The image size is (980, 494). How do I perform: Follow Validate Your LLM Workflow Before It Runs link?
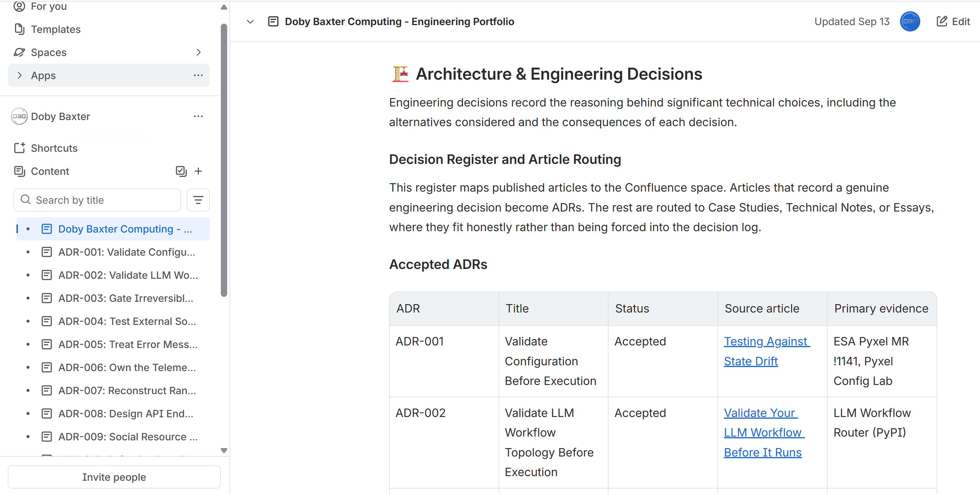point(764,433)
